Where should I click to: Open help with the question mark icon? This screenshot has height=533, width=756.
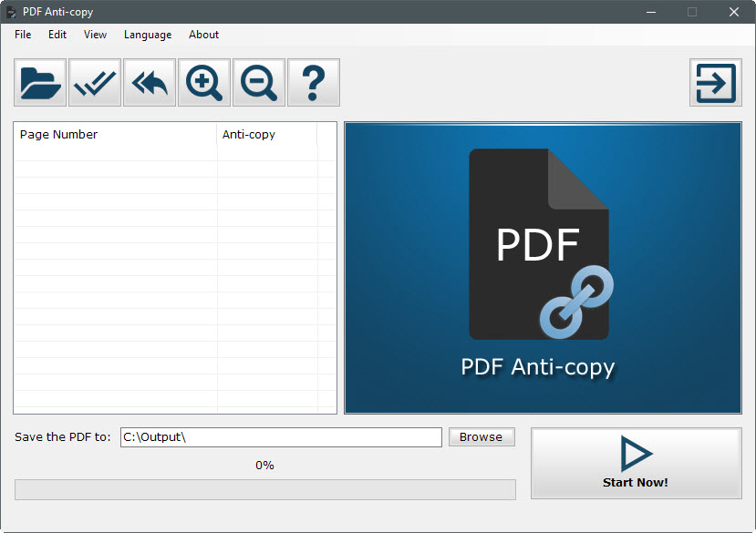314,82
